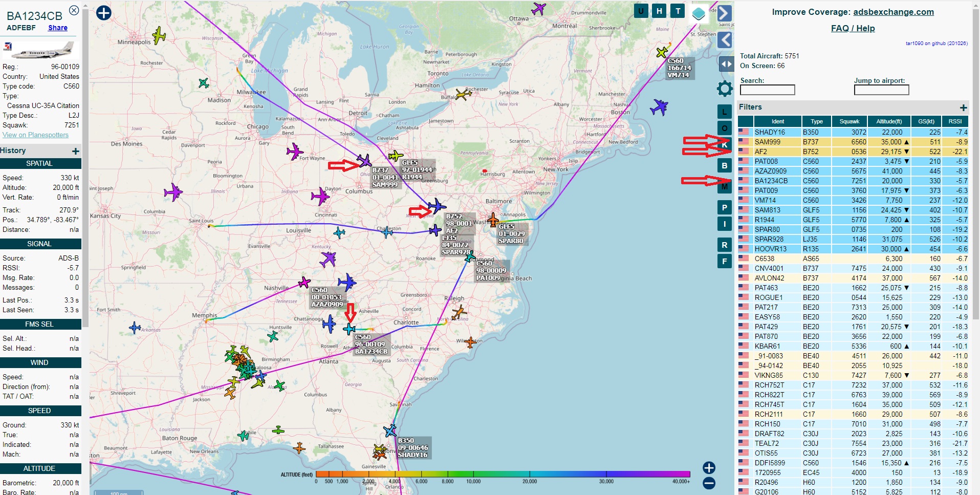The width and height of the screenshot is (980, 495).
Task: Select the purple aircraft icon near Ottawa
Action: tap(538, 9)
